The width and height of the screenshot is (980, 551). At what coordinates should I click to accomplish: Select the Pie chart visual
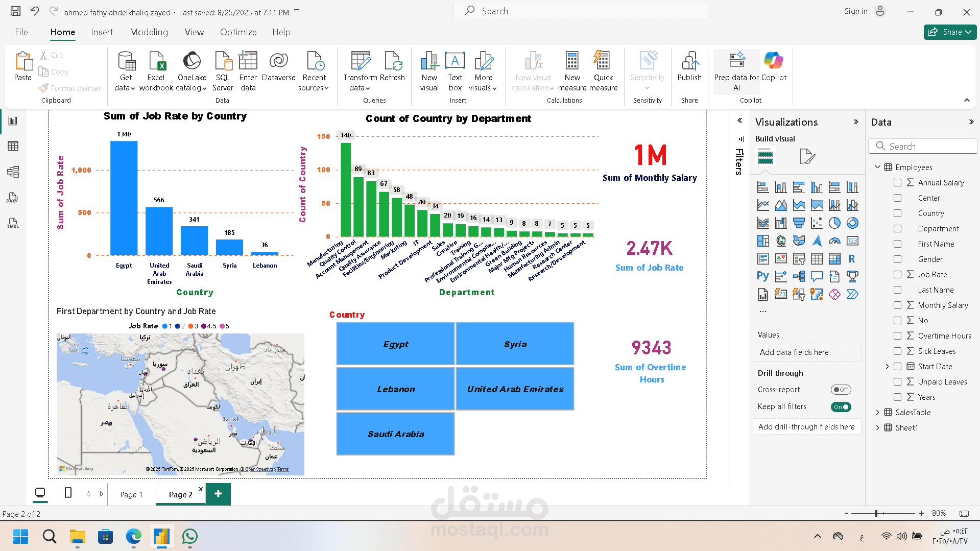click(x=834, y=223)
